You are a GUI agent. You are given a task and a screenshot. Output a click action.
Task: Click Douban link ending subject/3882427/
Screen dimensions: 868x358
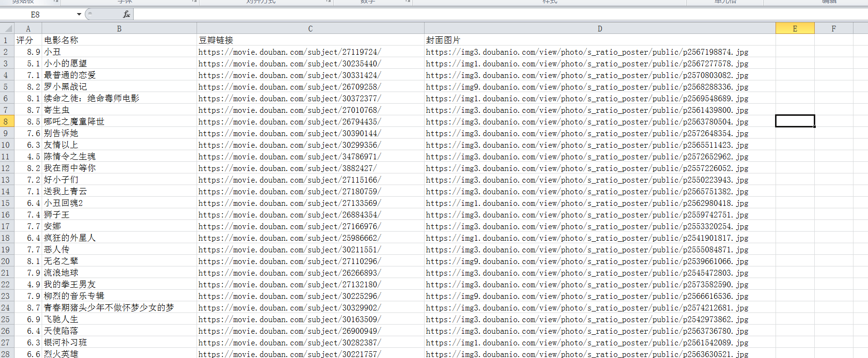(x=310, y=168)
